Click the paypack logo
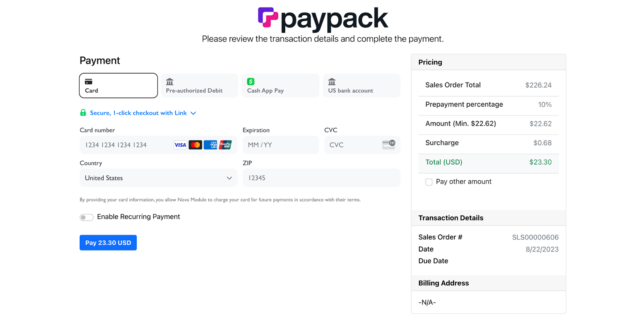Viewport: 644px width, 322px height. [x=323, y=18]
